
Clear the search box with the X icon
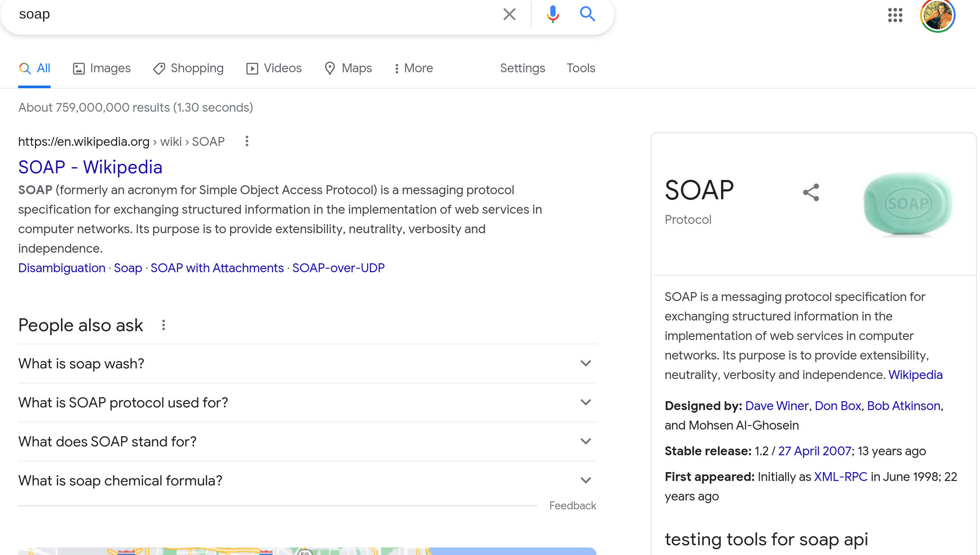(x=510, y=14)
